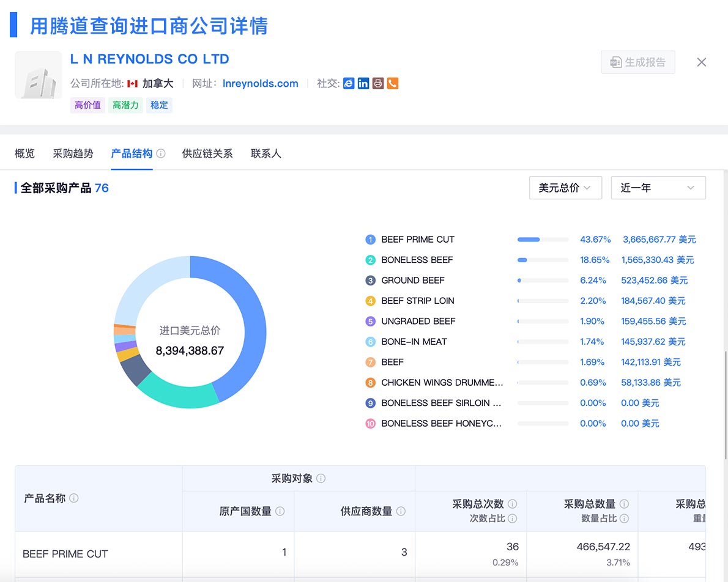Click the Canada flag icon
Image resolution: width=728 pixels, height=582 pixels.
[x=133, y=84]
